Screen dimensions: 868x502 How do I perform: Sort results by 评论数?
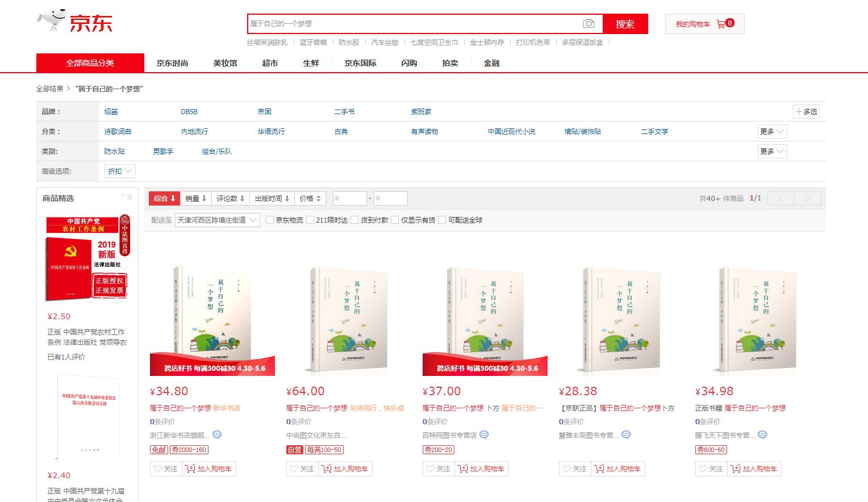point(230,198)
